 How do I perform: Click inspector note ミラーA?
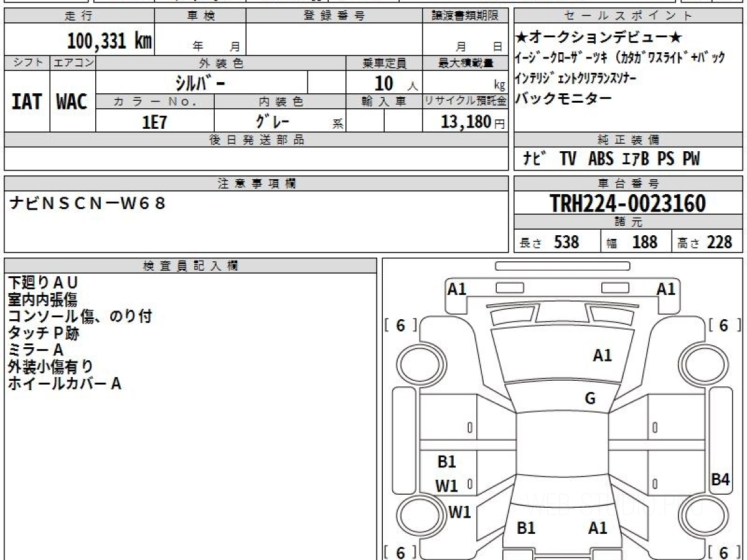(x=35, y=350)
